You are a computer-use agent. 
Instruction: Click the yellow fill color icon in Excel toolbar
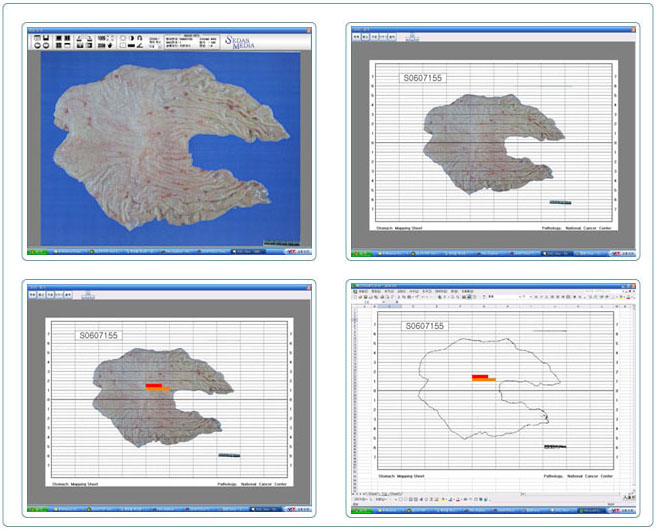[x=621, y=297]
